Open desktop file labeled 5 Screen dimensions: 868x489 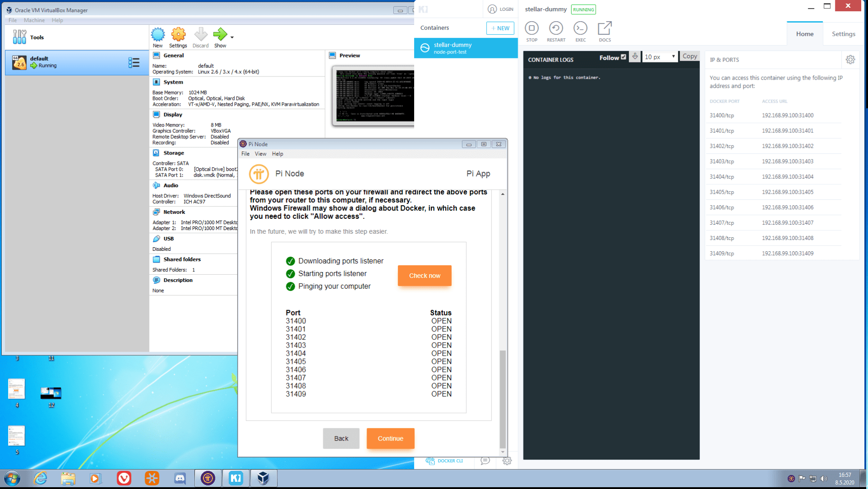17,440
